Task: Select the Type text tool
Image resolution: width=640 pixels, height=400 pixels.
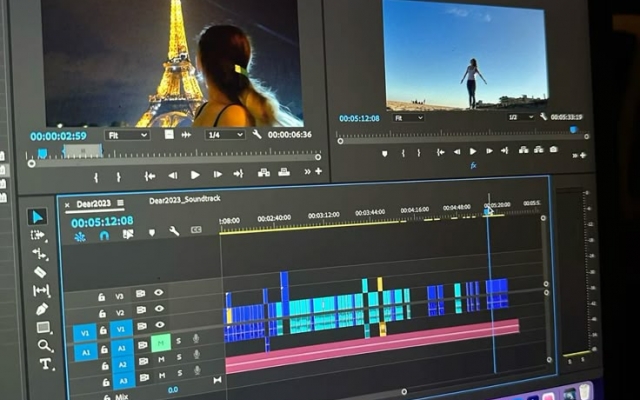Action: [46, 364]
